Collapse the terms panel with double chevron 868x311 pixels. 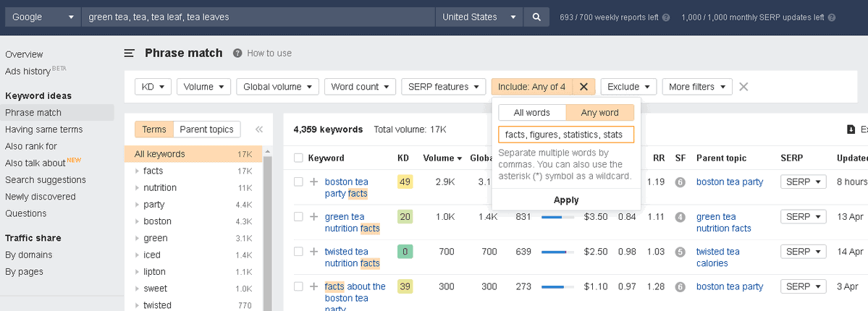[259, 129]
